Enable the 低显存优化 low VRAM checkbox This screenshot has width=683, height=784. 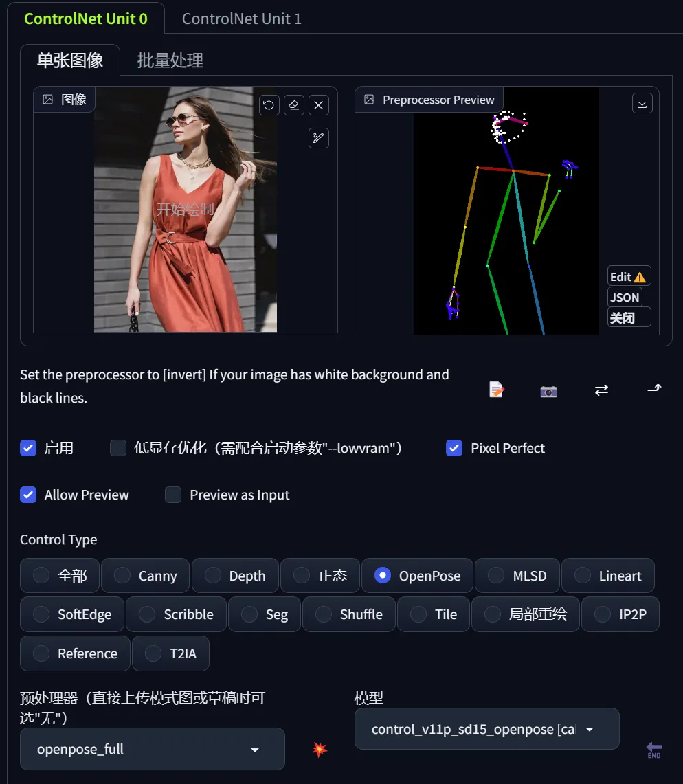coord(117,448)
